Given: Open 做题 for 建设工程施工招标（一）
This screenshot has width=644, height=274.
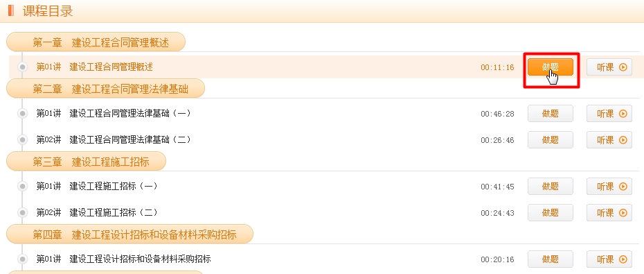Looking at the screenshot, I should pos(551,187).
